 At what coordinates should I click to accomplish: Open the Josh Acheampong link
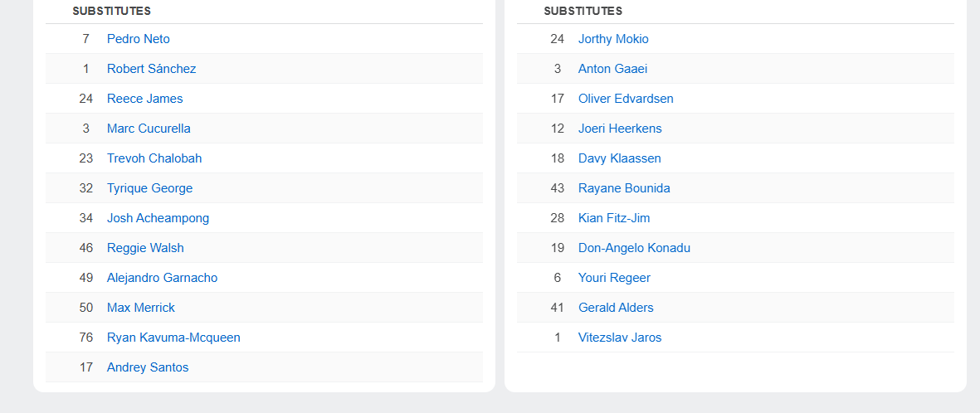pyautogui.click(x=158, y=218)
